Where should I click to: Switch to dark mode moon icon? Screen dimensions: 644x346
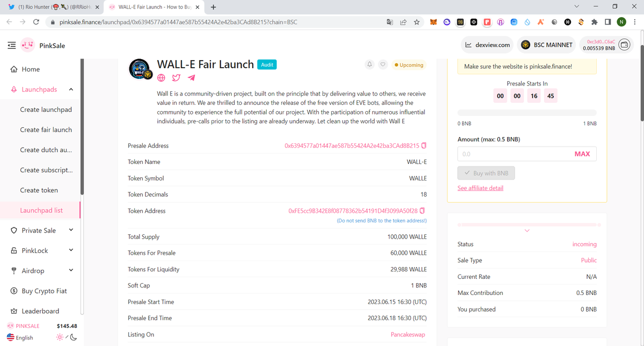tap(74, 337)
